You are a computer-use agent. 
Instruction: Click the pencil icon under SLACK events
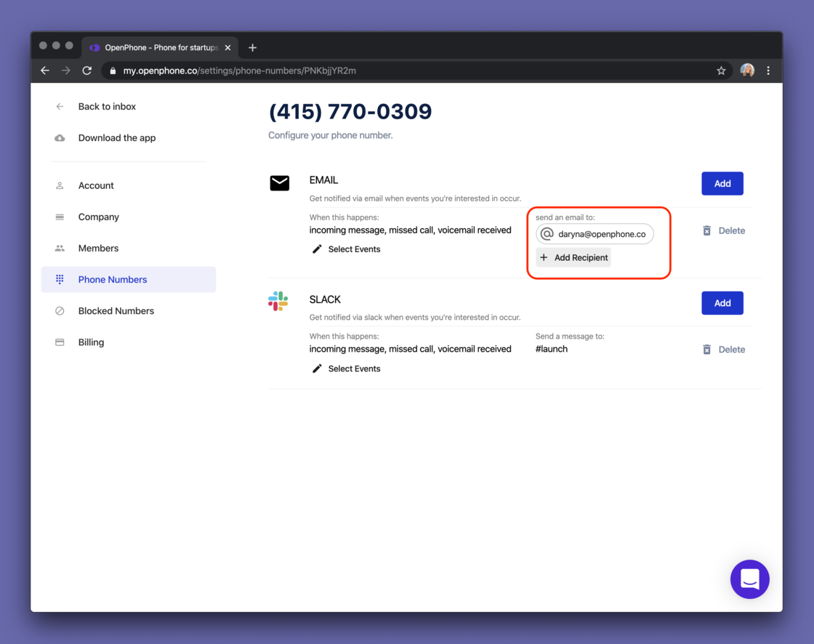point(317,369)
